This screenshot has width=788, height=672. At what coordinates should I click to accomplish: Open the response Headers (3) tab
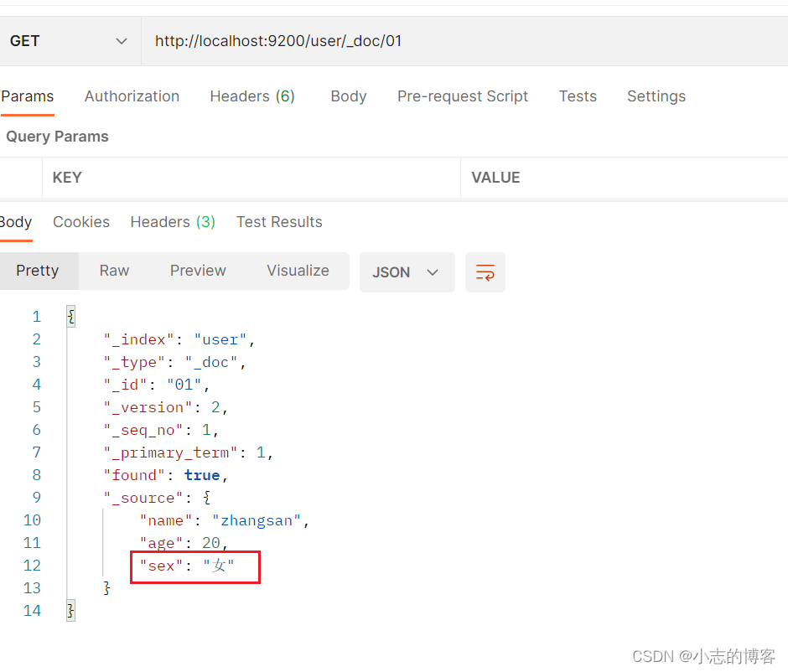(x=173, y=222)
